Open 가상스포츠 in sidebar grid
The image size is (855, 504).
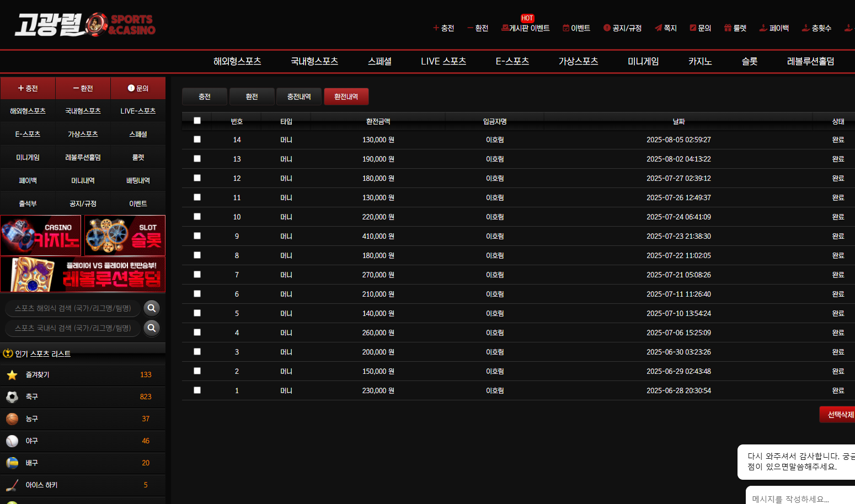[x=83, y=134]
